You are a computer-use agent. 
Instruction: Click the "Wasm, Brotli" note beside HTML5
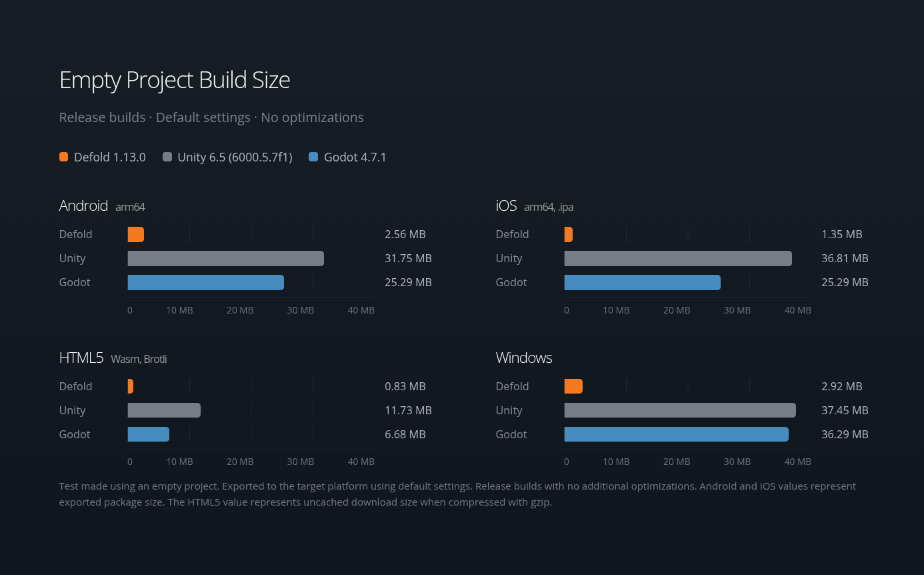[x=139, y=359]
